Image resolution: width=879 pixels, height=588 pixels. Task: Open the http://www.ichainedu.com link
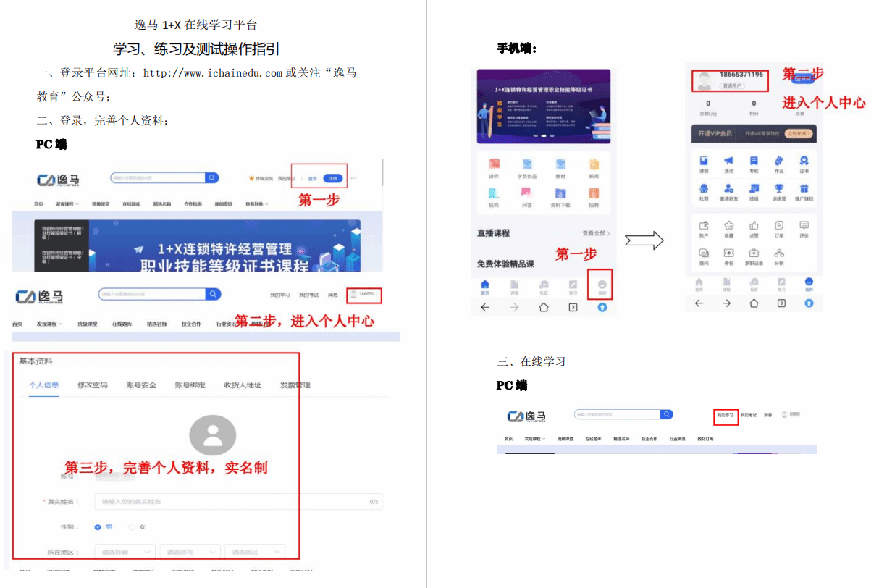click(x=213, y=73)
